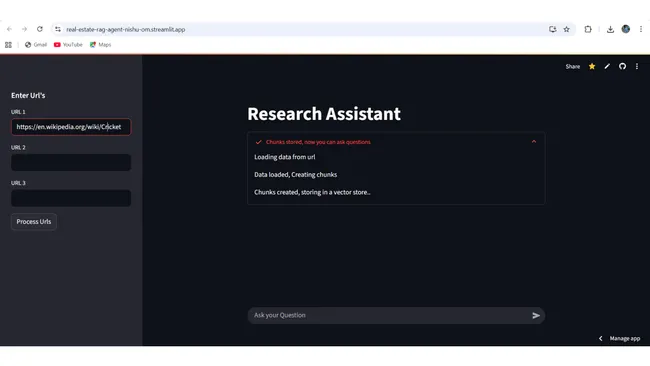
Task: Click the 'Chunks stored, now you can ask questions' header
Action: tap(318, 142)
